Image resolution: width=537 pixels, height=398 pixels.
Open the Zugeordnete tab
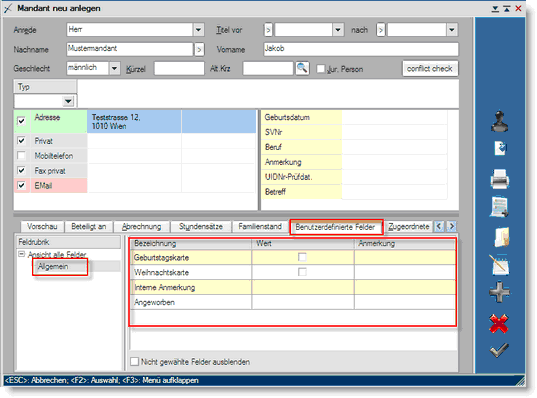tap(409, 227)
